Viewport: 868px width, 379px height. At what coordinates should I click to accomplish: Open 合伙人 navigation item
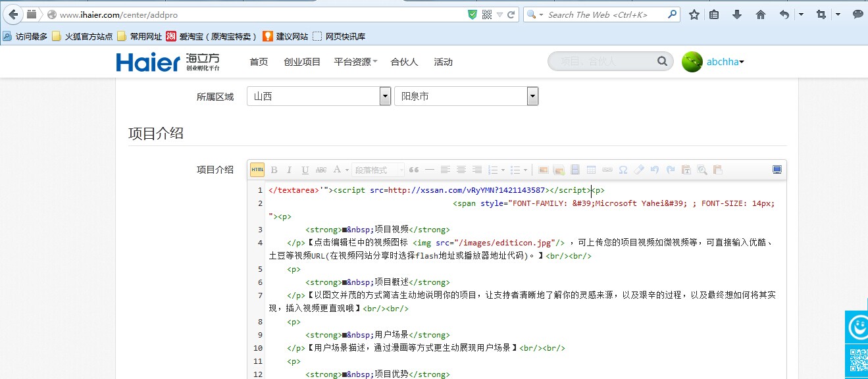pyautogui.click(x=404, y=62)
